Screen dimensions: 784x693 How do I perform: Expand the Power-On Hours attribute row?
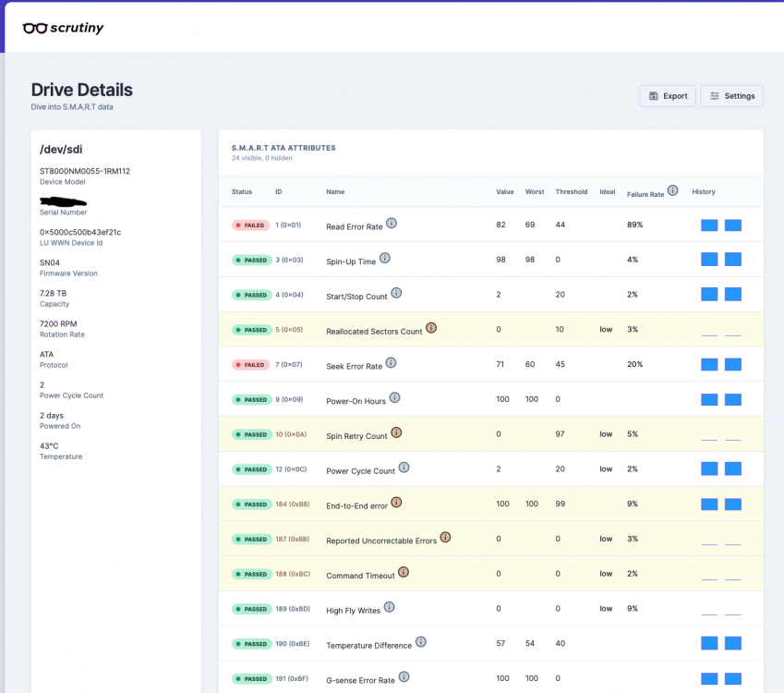click(491, 399)
